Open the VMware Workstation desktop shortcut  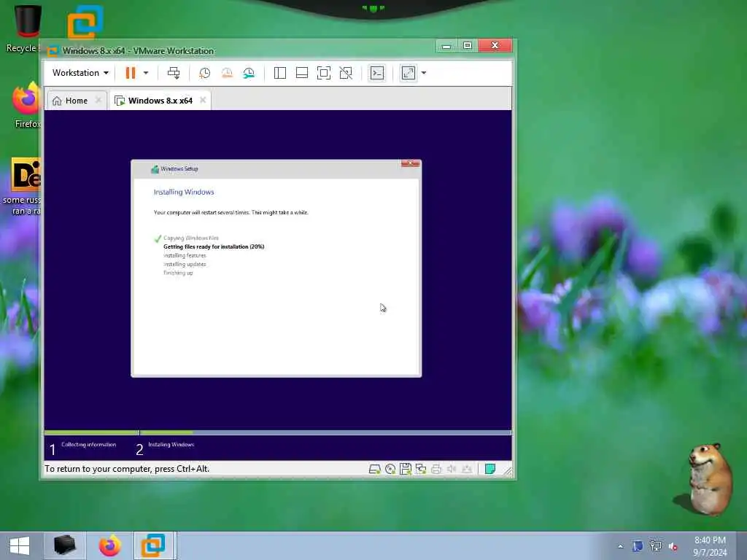click(85, 22)
